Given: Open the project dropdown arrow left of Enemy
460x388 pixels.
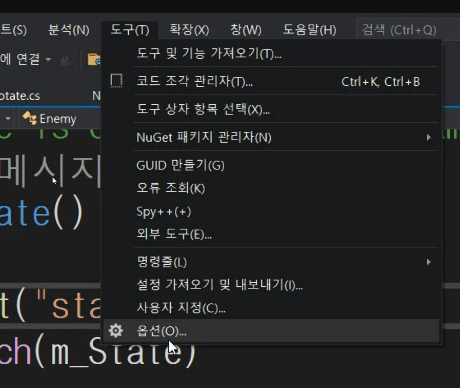Looking at the screenshot, I should point(8,119).
